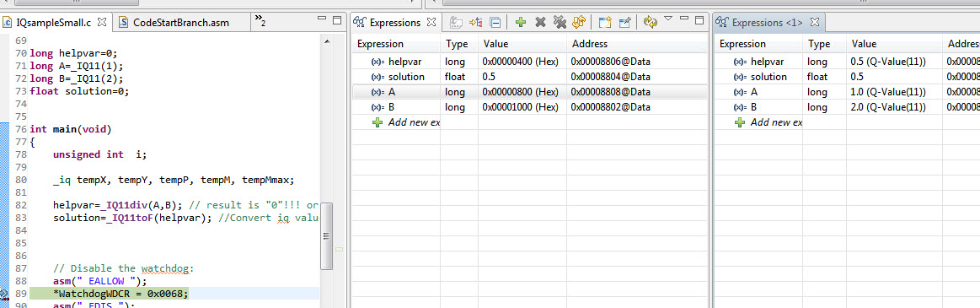
Task: Click the address 0x00008806@Data
Action: tap(611, 62)
